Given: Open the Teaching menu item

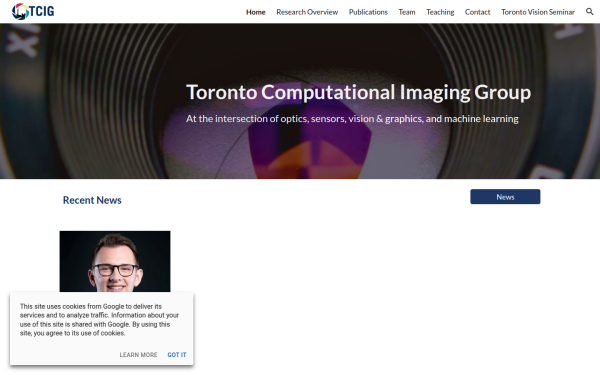Looking at the screenshot, I should (440, 12).
